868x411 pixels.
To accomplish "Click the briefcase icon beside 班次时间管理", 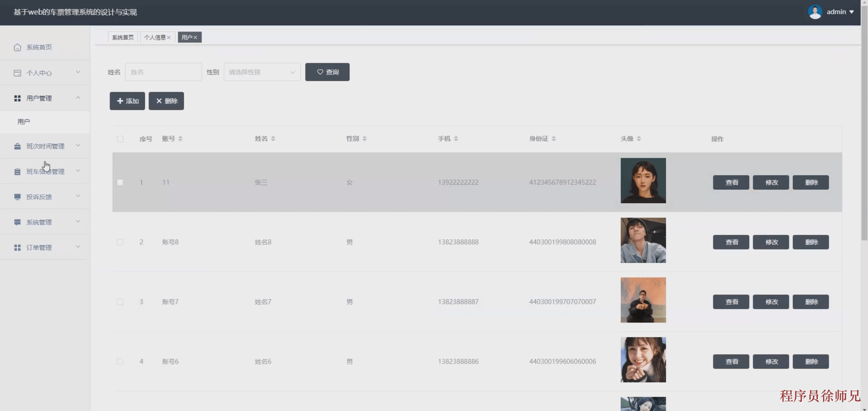I will coord(17,146).
